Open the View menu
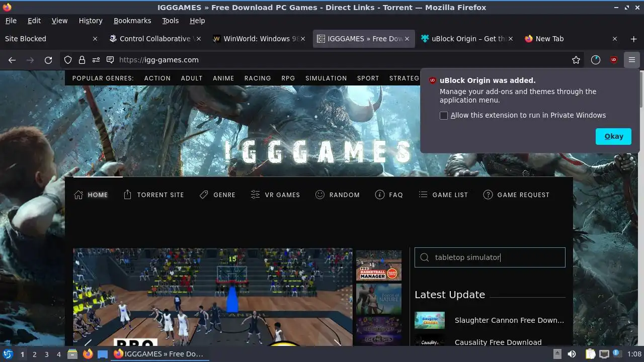The height and width of the screenshot is (362, 644). [x=59, y=21]
